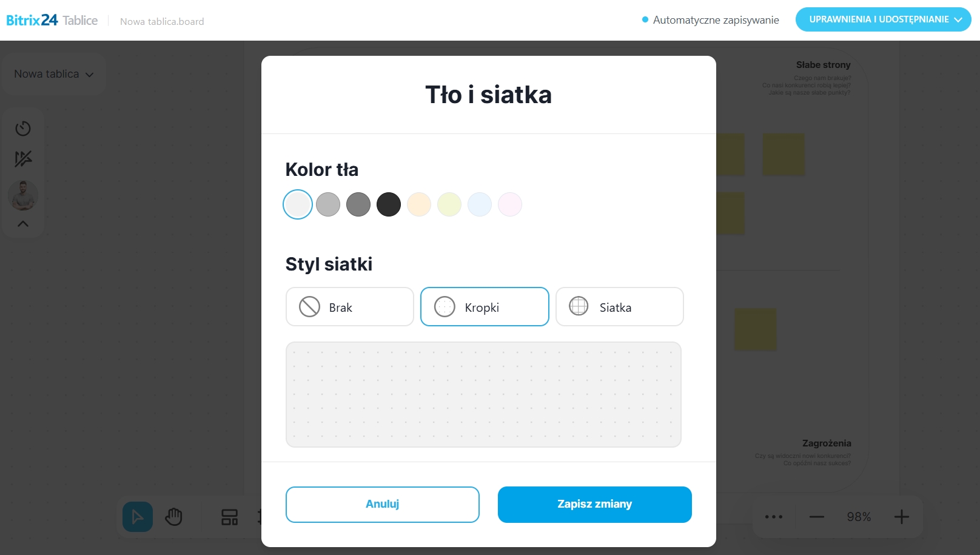Save changes with Zapisz zmiany
The image size is (980, 555).
[594, 504]
